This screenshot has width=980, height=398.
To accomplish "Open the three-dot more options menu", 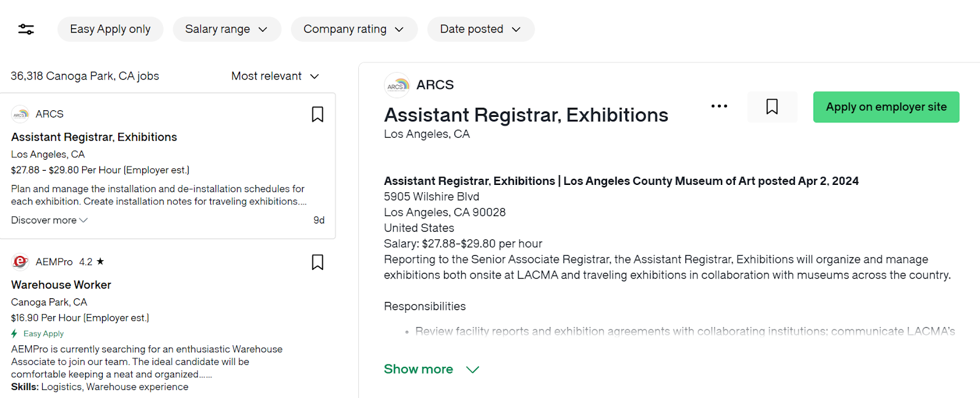I will 719,107.
